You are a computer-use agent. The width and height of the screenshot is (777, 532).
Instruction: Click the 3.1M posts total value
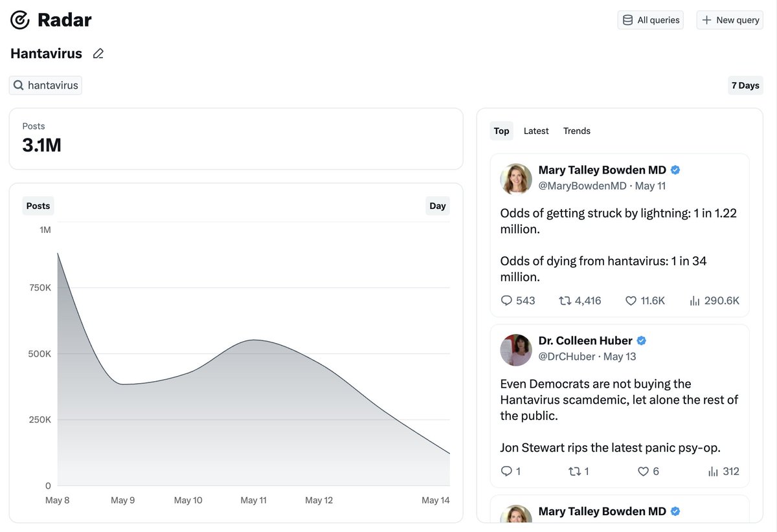point(41,146)
